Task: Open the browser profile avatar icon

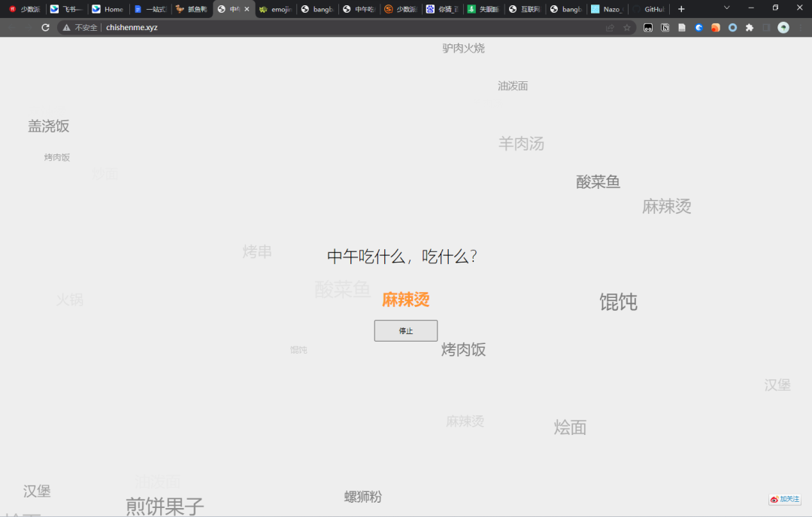Action: [x=783, y=27]
